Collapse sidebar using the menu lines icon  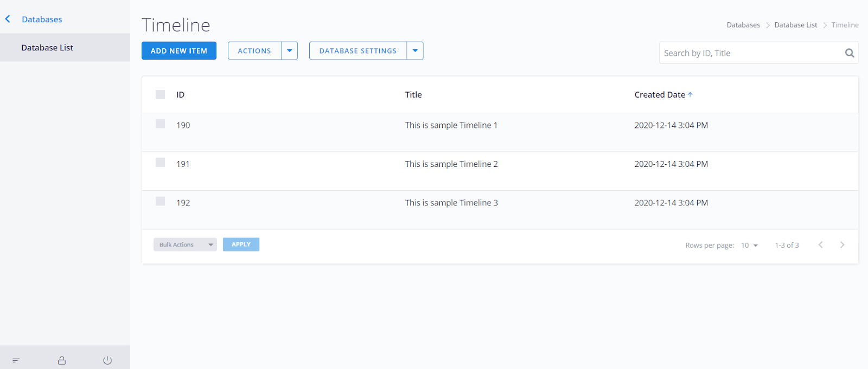(x=16, y=360)
